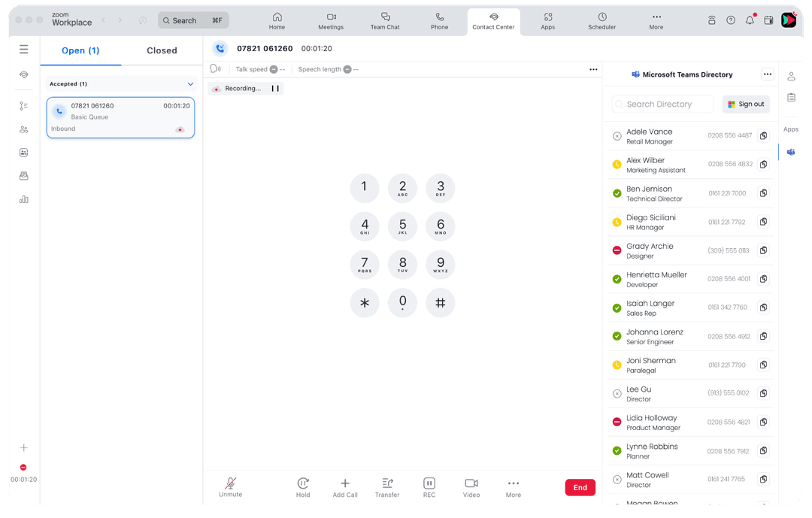Unmute the microphone
Screen dimensions: 812x518
point(230,486)
